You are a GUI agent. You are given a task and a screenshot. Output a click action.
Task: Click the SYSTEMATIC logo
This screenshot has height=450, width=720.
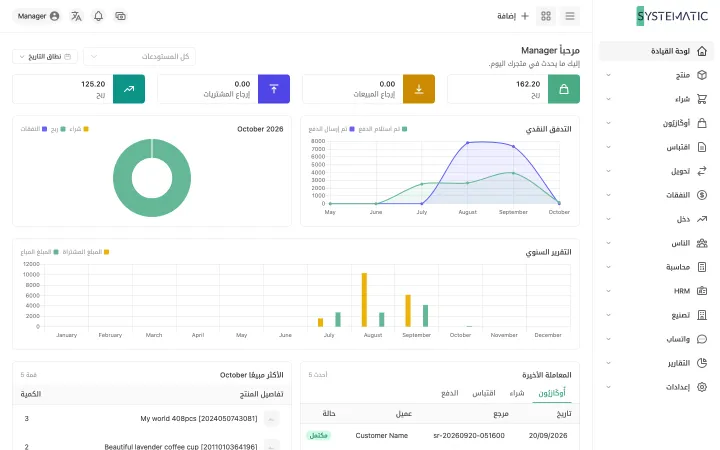(672, 16)
